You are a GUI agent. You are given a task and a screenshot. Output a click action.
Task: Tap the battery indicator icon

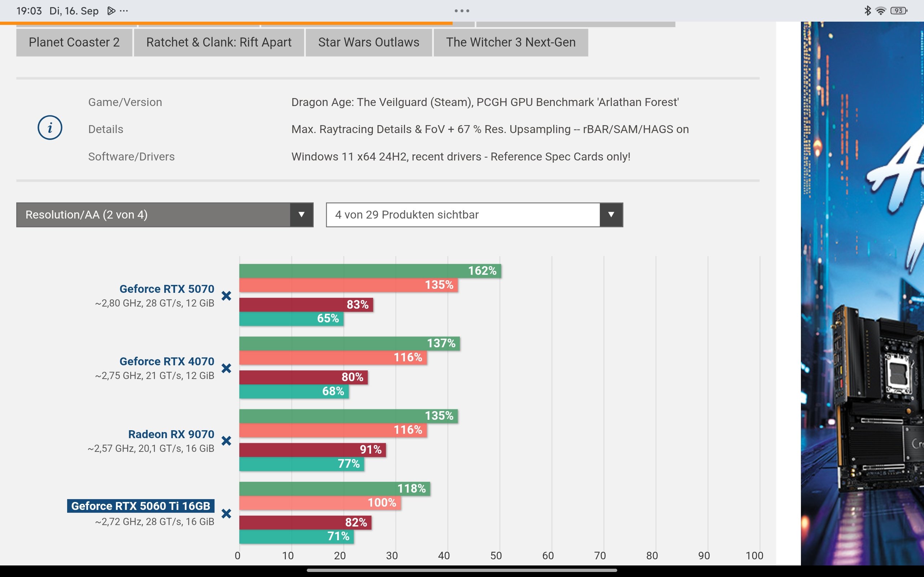tap(898, 11)
